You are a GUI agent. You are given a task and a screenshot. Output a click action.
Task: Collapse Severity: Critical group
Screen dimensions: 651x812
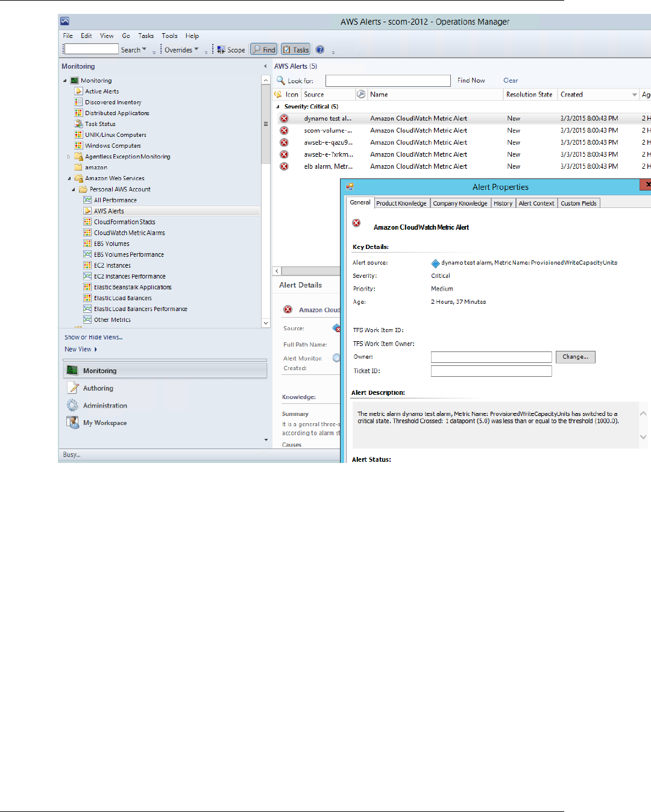coord(278,107)
